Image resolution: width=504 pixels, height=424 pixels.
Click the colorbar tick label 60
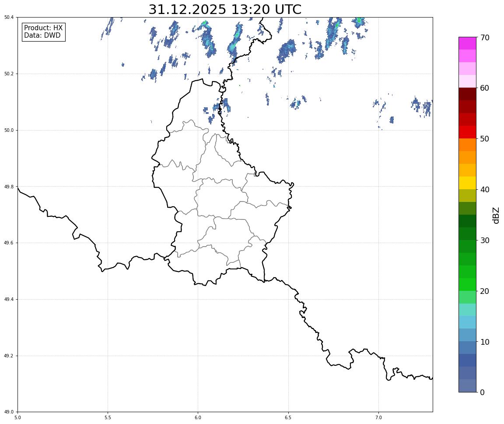(485, 88)
